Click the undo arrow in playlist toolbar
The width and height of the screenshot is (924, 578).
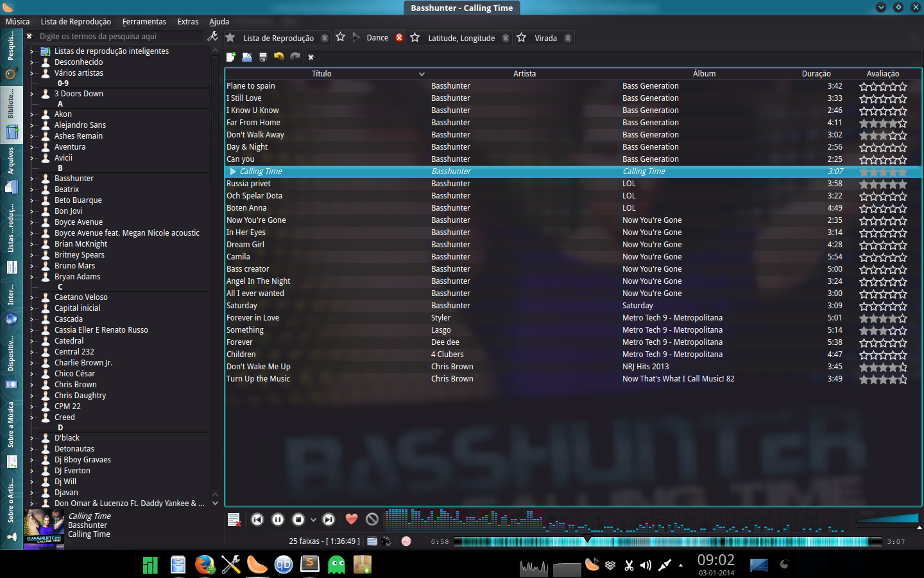(x=278, y=57)
